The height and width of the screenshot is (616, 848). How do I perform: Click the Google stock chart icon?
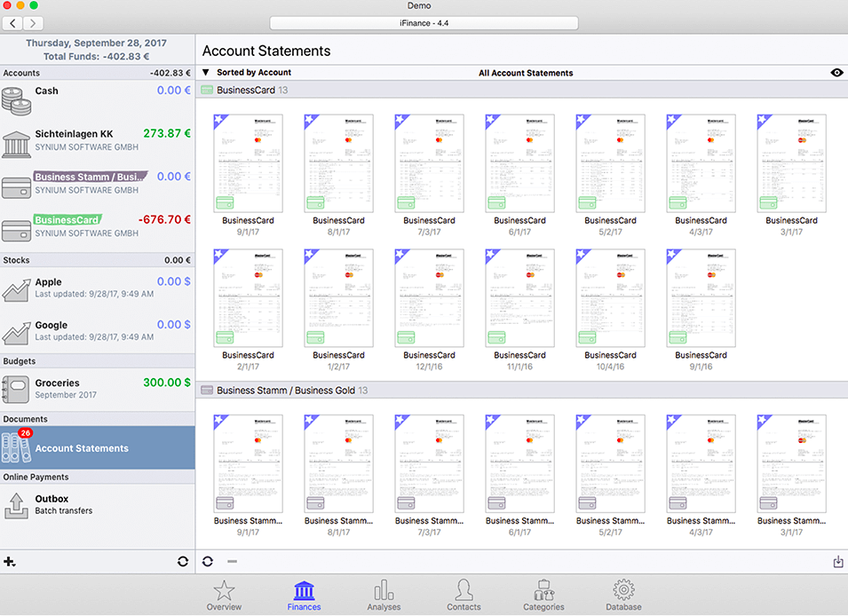16,333
